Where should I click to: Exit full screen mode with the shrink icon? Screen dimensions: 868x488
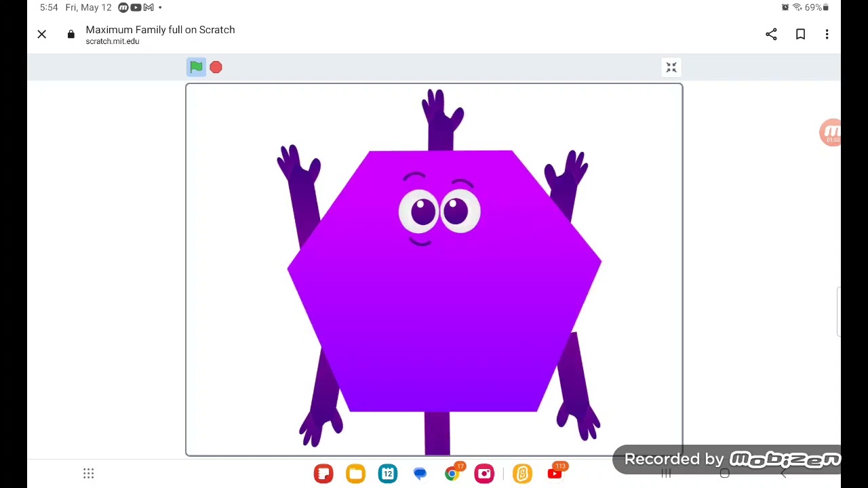click(671, 67)
